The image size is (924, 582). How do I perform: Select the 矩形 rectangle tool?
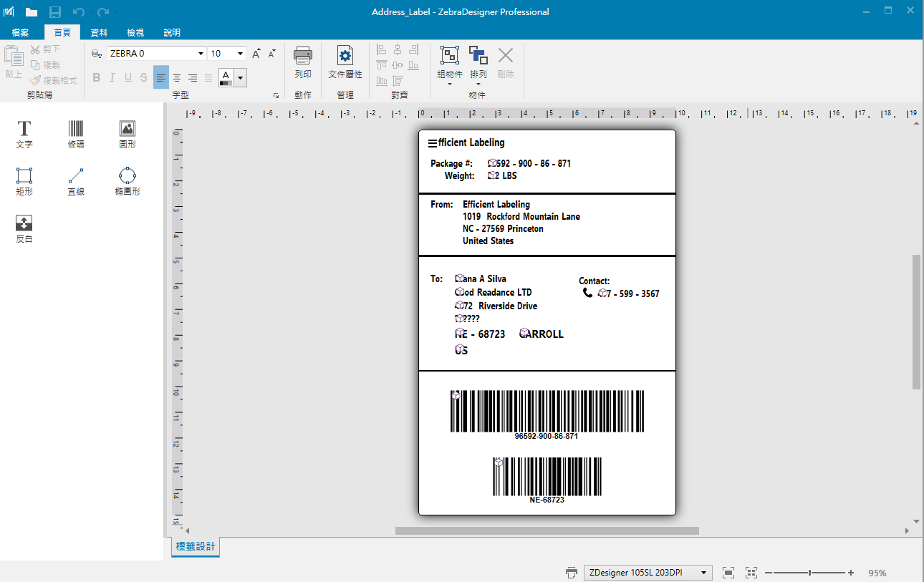(x=24, y=182)
